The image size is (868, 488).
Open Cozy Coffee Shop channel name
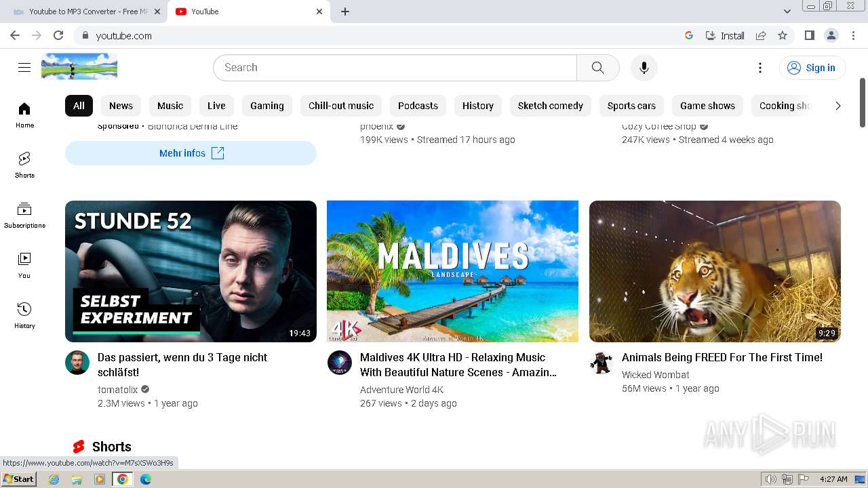(659, 126)
